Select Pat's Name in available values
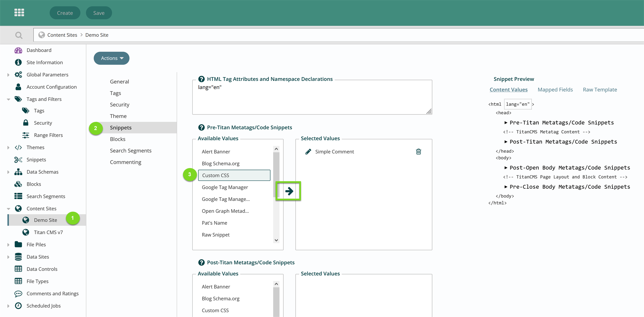This screenshot has height=317, width=644. coord(214,223)
